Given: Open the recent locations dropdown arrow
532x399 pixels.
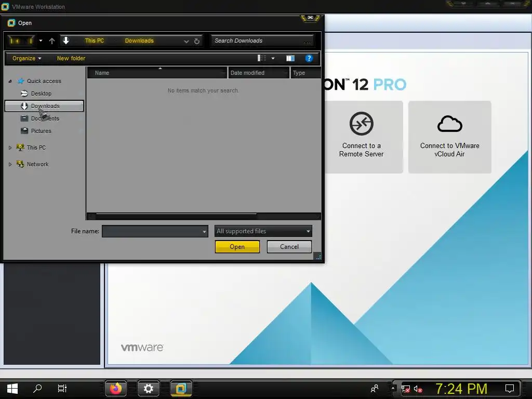Looking at the screenshot, I should pyautogui.click(x=41, y=41).
